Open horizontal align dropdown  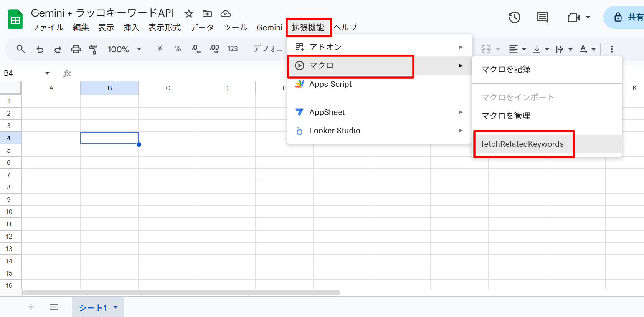tap(517, 49)
